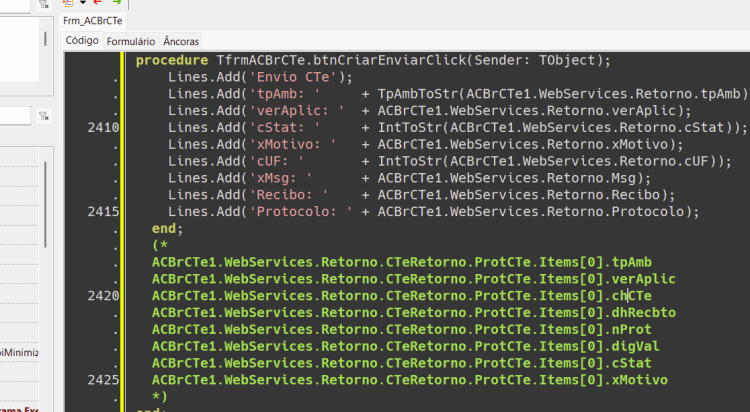Click the 'cUF: ' string literal
Image resolution: width=750 pixels, height=412 pixels.
276,161
